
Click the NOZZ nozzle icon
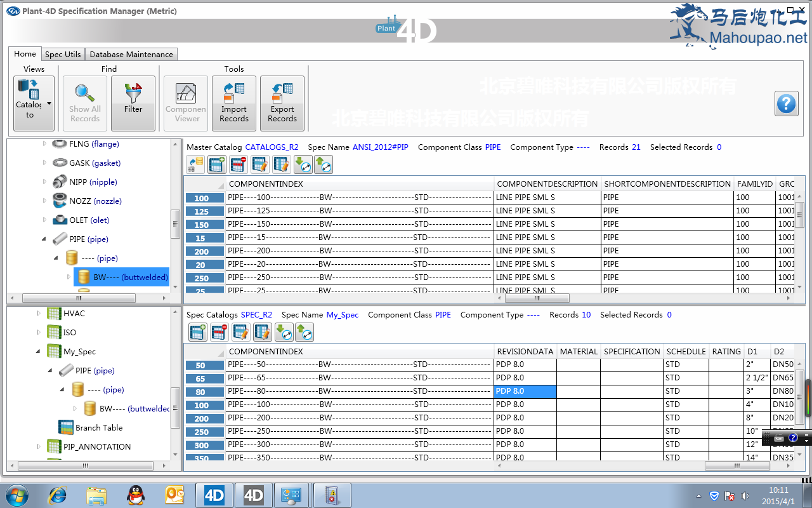coord(60,201)
